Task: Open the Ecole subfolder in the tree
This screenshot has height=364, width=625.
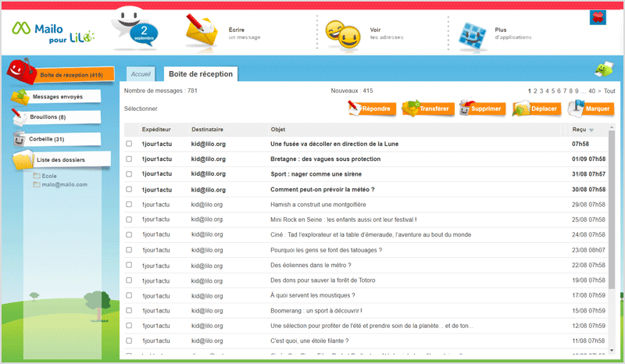Action: coord(49,176)
